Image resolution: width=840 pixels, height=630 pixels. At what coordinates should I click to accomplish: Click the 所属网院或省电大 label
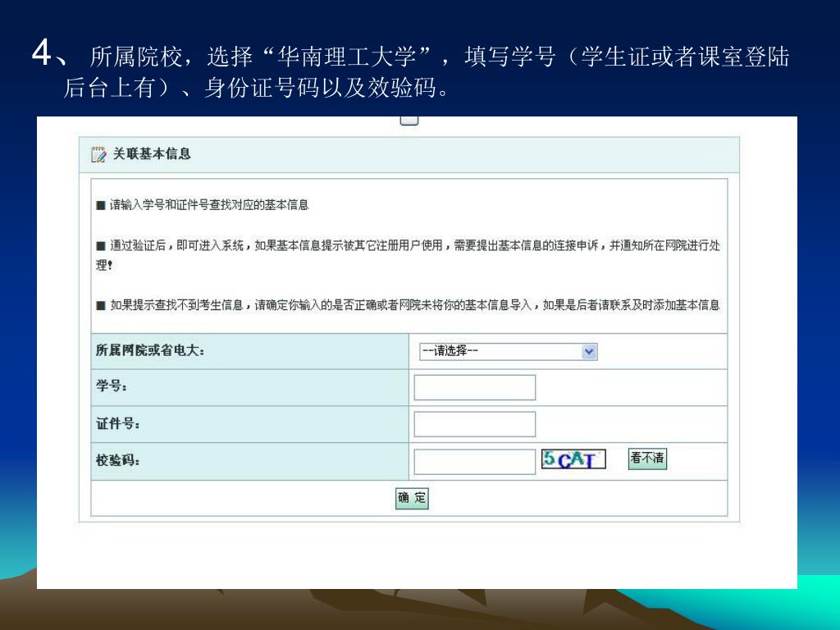[x=150, y=350]
